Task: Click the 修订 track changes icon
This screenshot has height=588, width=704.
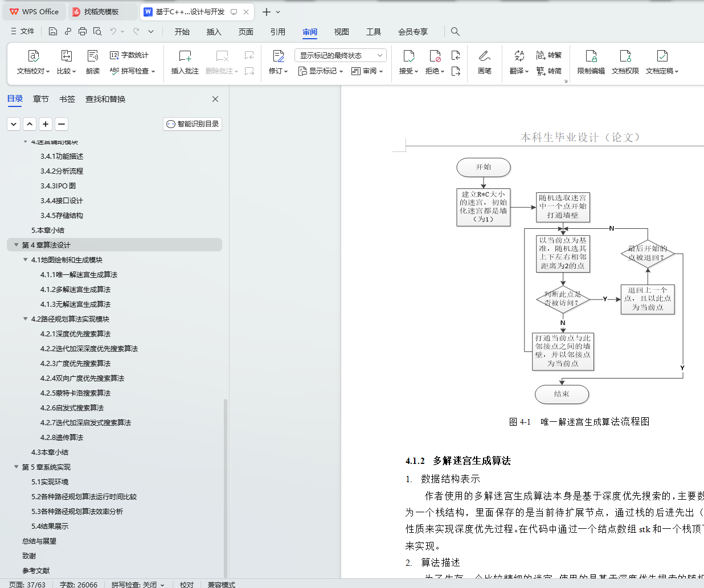Action: click(279, 56)
